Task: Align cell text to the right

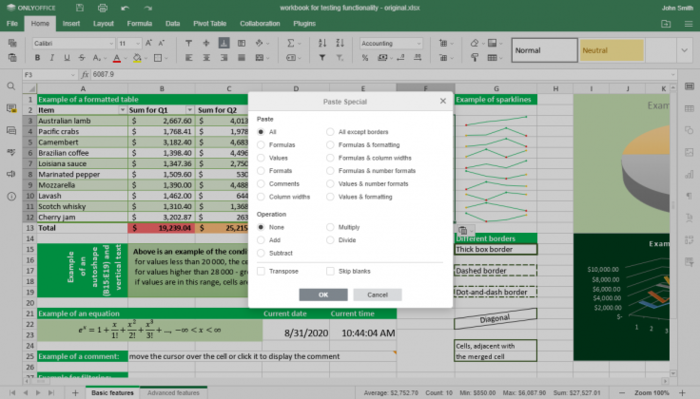Action: [x=224, y=58]
